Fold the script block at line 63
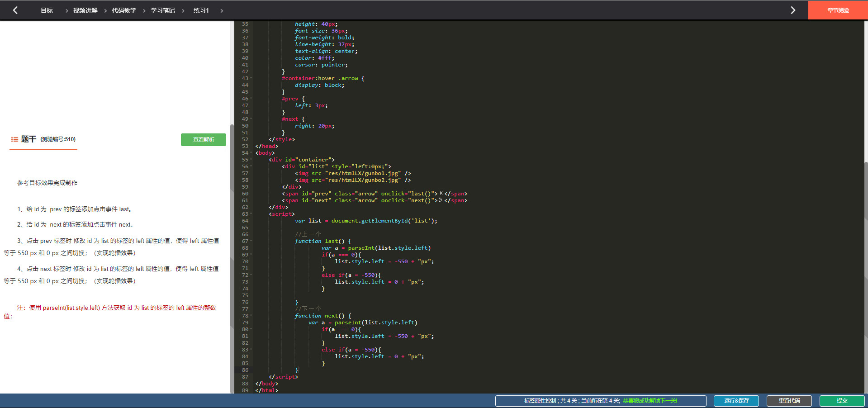 tap(251, 214)
